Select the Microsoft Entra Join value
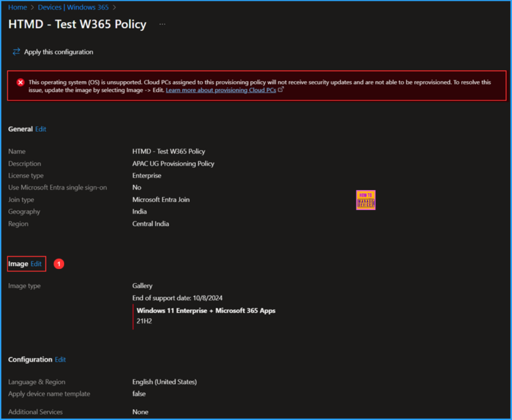 click(x=161, y=199)
